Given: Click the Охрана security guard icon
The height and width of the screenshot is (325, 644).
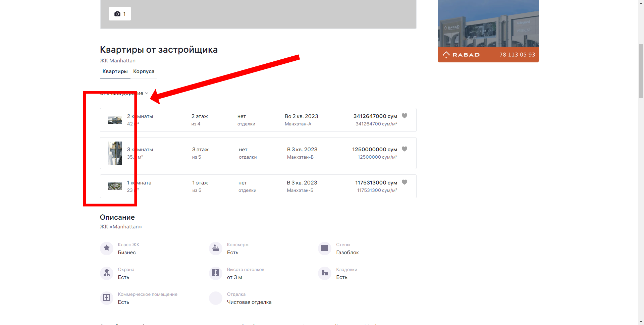Looking at the screenshot, I should (x=107, y=273).
